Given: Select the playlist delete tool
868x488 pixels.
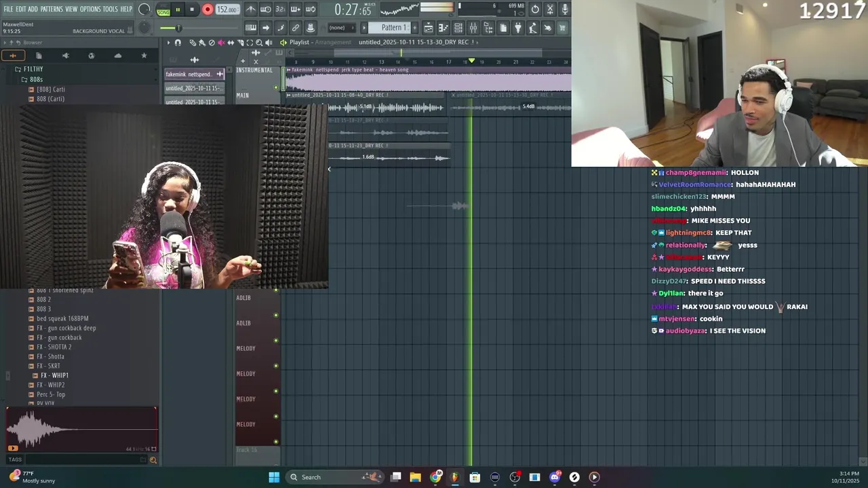Looking at the screenshot, I should click(x=212, y=43).
